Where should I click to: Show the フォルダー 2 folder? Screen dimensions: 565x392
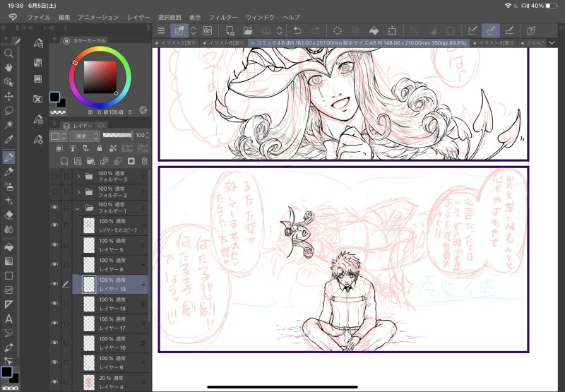tap(54, 192)
